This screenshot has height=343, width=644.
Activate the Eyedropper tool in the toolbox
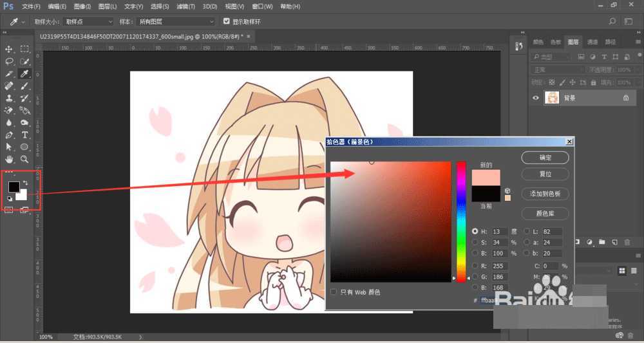pos(24,74)
